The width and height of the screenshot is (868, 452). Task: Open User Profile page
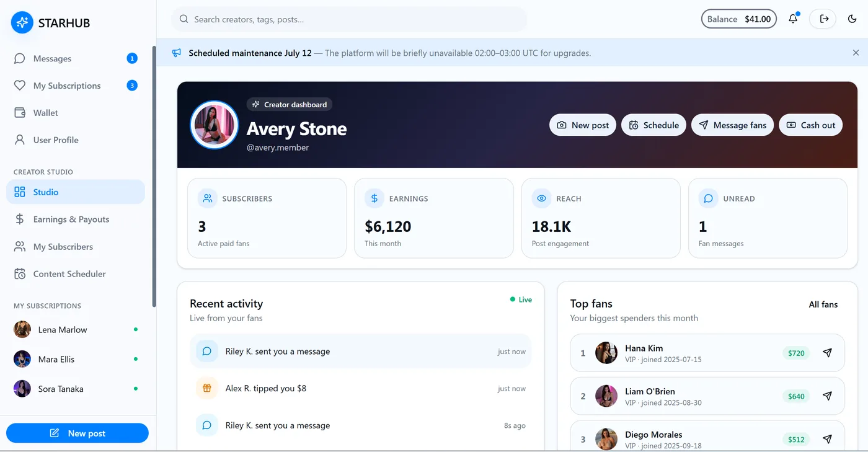76,140
